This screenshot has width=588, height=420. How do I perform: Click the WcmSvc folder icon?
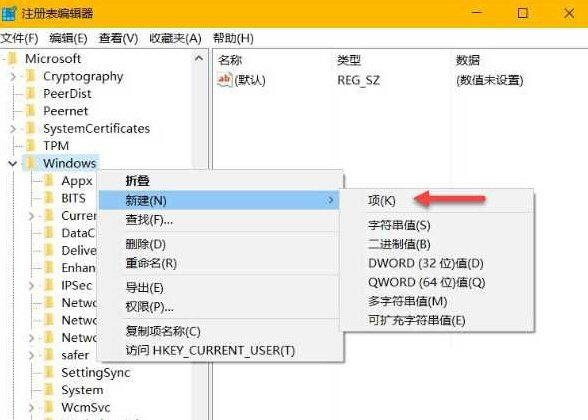coord(49,407)
